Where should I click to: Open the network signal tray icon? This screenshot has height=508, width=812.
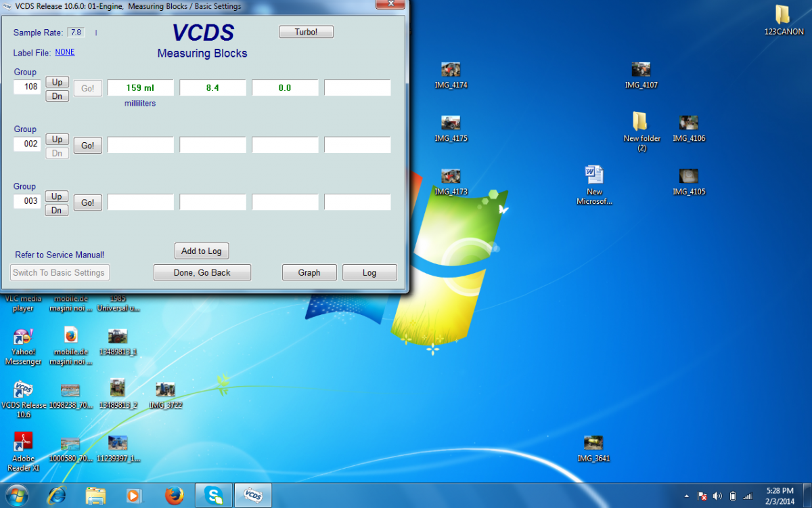748,496
